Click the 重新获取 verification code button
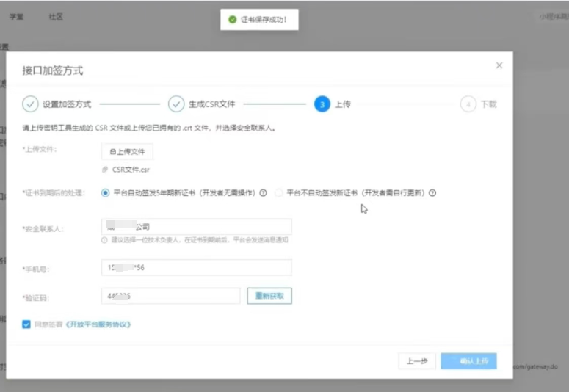The width and height of the screenshot is (569, 392). click(x=269, y=296)
